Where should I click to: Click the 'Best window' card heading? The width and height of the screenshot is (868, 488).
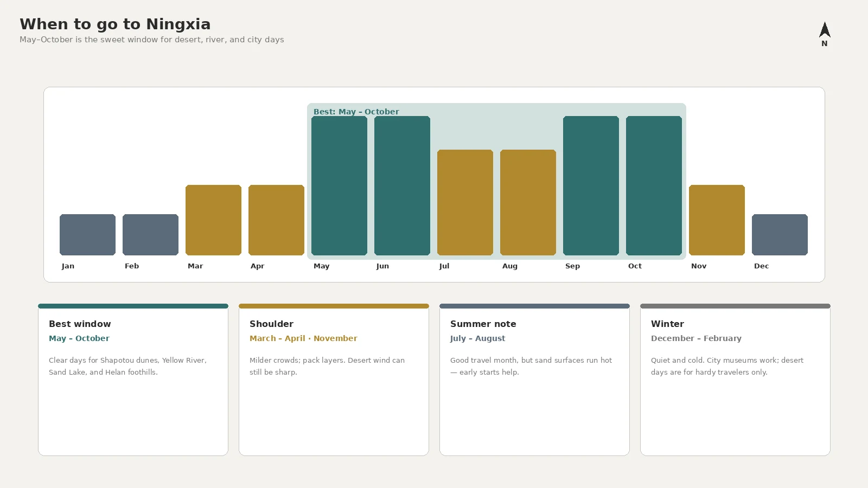[80, 324]
